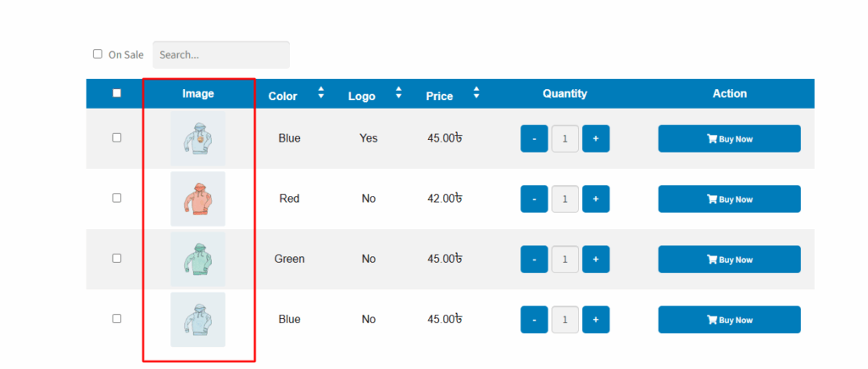Open the red hoodie product image
Viewport: 868px width, 369px height.
[198, 198]
